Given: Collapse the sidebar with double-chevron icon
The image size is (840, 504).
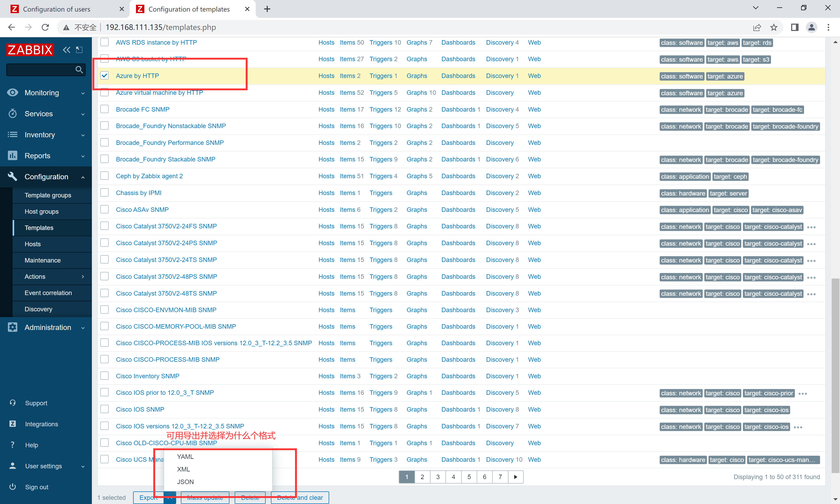Looking at the screenshot, I should [x=67, y=50].
